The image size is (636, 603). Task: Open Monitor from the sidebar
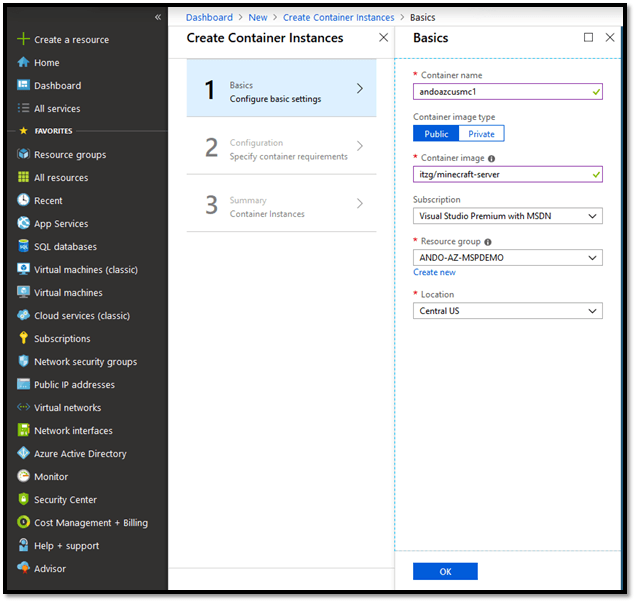[51, 477]
